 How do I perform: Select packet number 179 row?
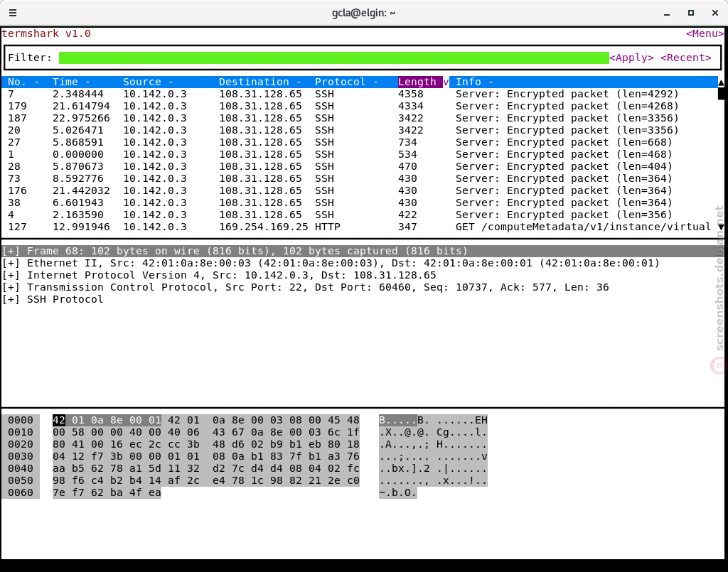click(360, 107)
